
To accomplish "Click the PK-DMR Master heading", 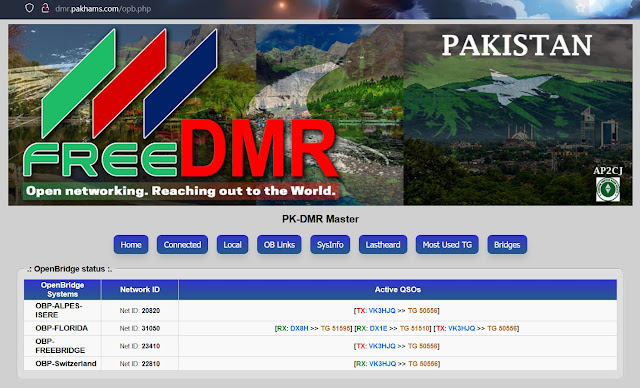I will pos(320,219).
